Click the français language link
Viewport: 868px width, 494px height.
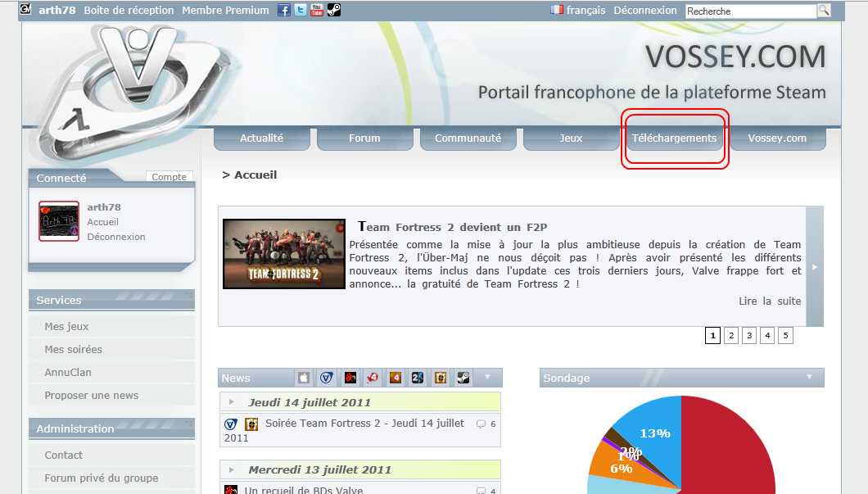click(586, 10)
